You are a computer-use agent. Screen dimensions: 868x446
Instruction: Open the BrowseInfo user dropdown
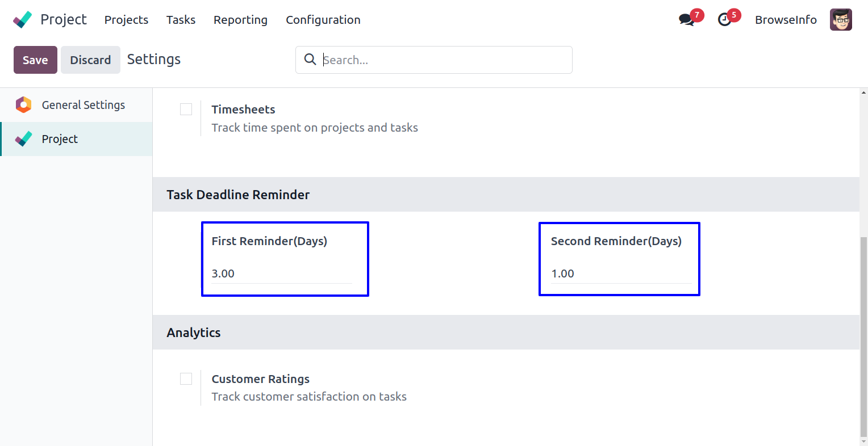pos(785,20)
